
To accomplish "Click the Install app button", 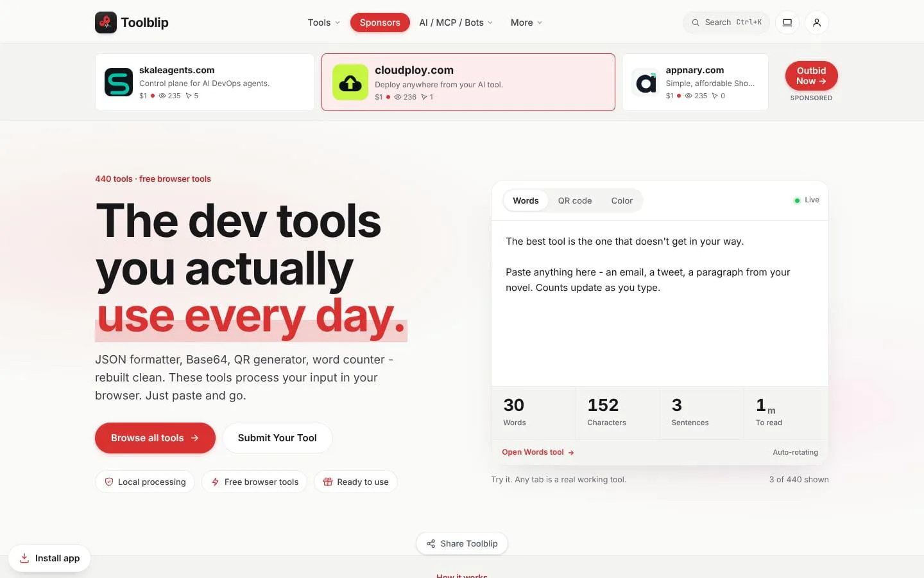I will tap(49, 558).
